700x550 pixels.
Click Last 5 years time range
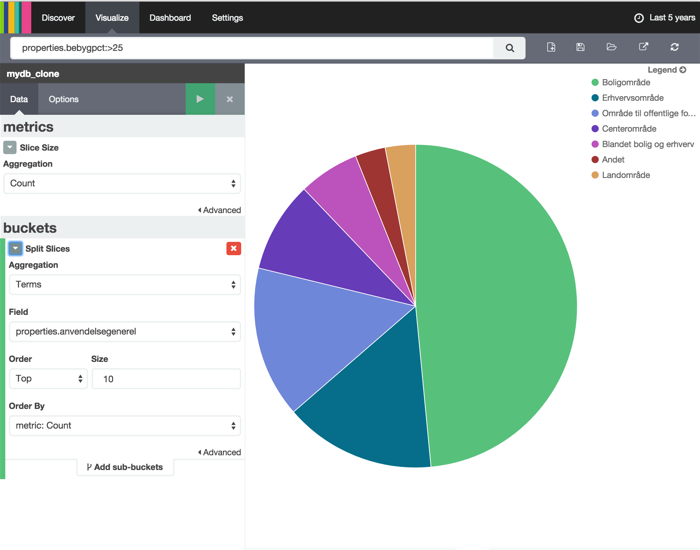[x=672, y=18]
